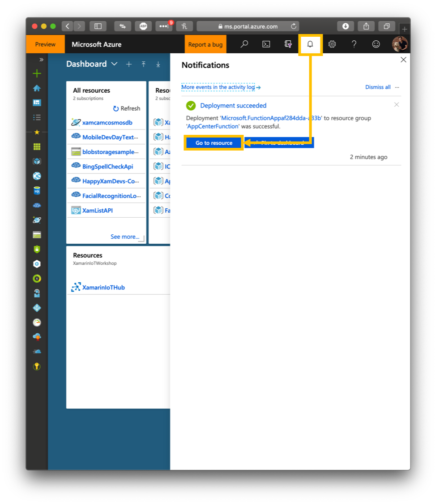435x504 pixels.
Task: Open the AppCenterFunction resource group link
Action: click(x=213, y=126)
